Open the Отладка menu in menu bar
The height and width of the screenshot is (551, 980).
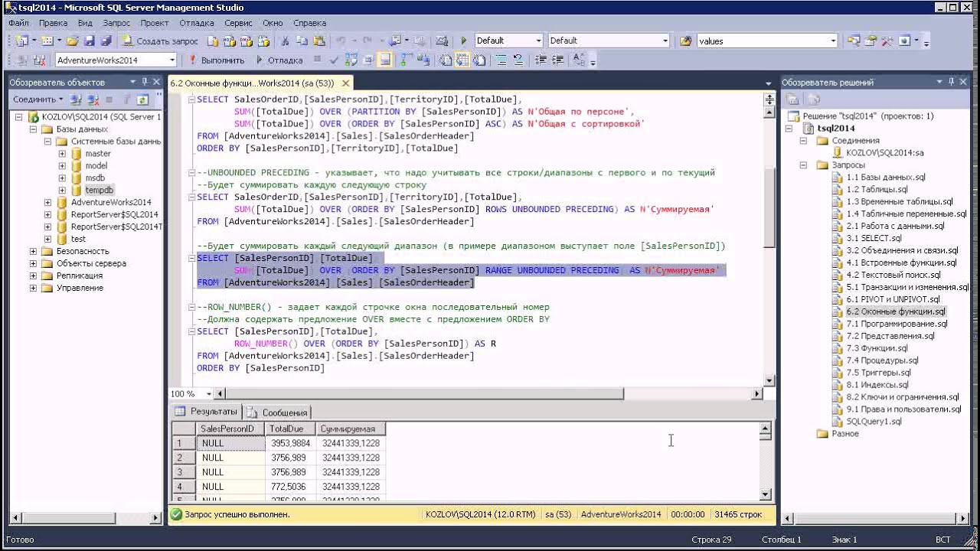(197, 23)
